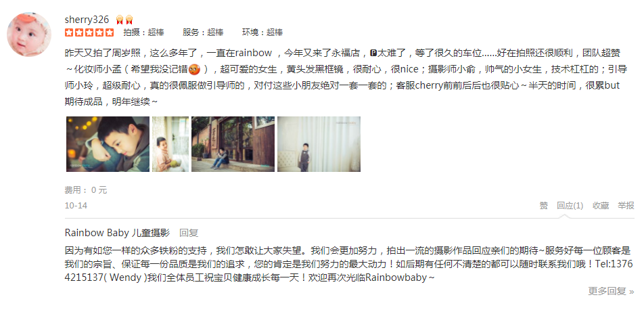The width and height of the screenshot is (644, 312).
Task: Click the 回复 reply link
Action: [189, 233]
